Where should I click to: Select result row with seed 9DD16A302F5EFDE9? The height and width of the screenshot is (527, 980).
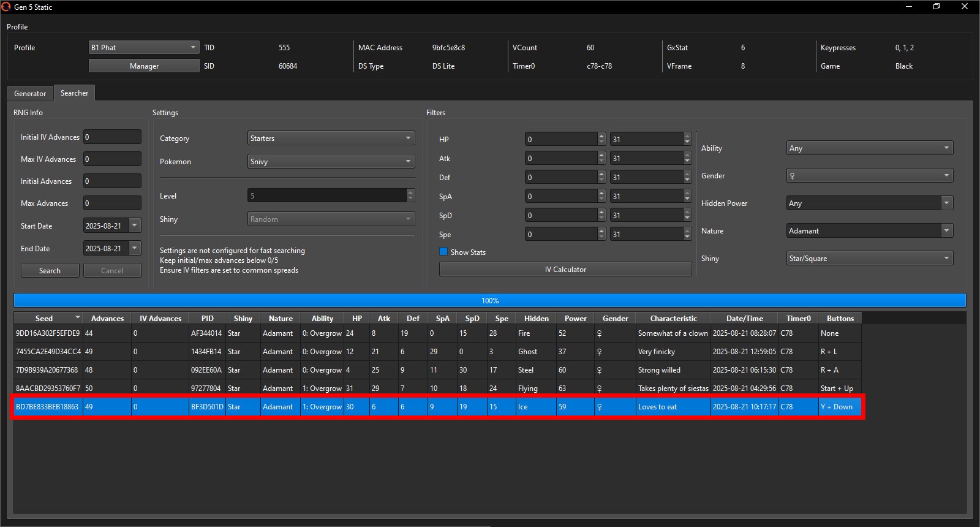[x=48, y=333]
